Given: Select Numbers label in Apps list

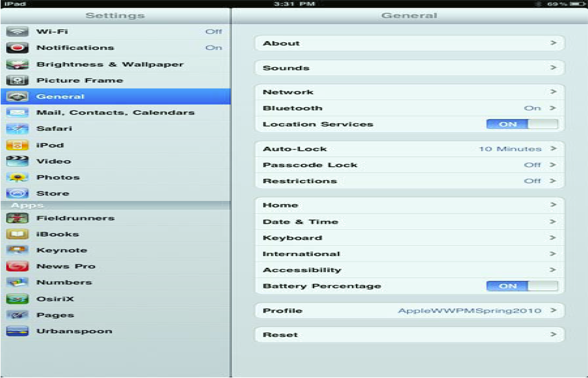Looking at the screenshot, I should click(x=64, y=282).
